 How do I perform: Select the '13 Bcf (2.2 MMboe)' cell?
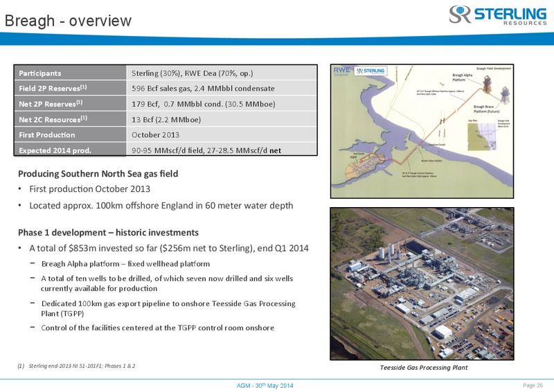(x=222, y=119)
